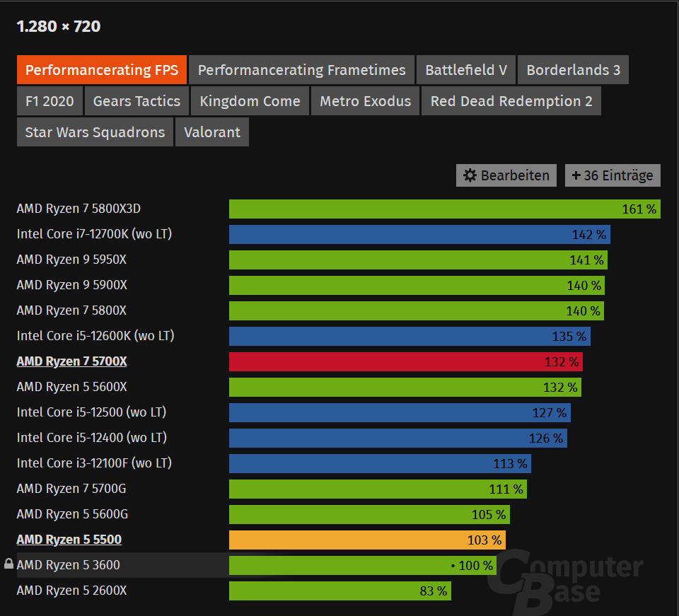Open the AMD Ryzen 7 5700X link
Screen dimensions: 679x616
[72, 361]
